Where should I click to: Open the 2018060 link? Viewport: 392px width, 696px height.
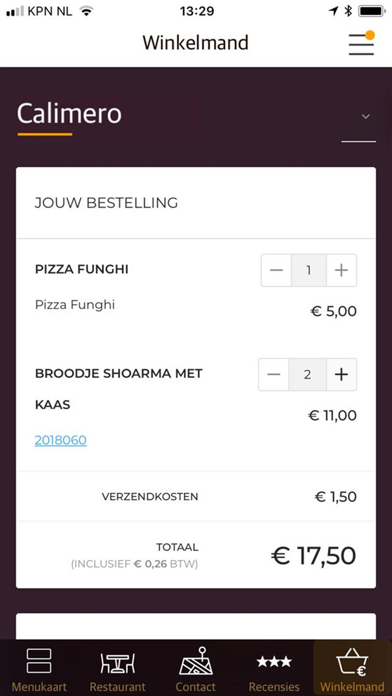point(61,440)
